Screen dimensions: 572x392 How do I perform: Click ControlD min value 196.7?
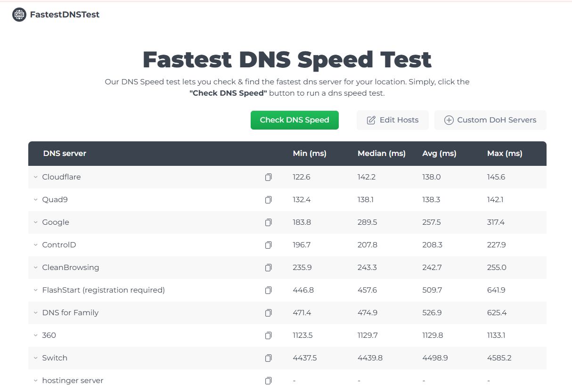tap(302, 245)
